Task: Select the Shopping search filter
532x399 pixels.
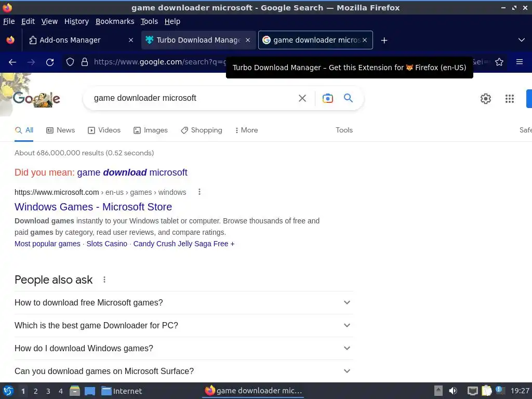Action: [x=202, y=130]
